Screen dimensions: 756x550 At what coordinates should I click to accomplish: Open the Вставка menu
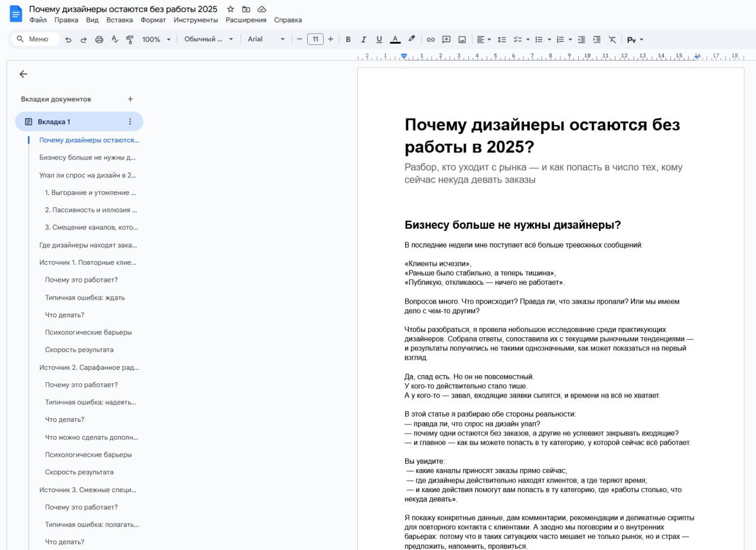[x=119, y=20]
